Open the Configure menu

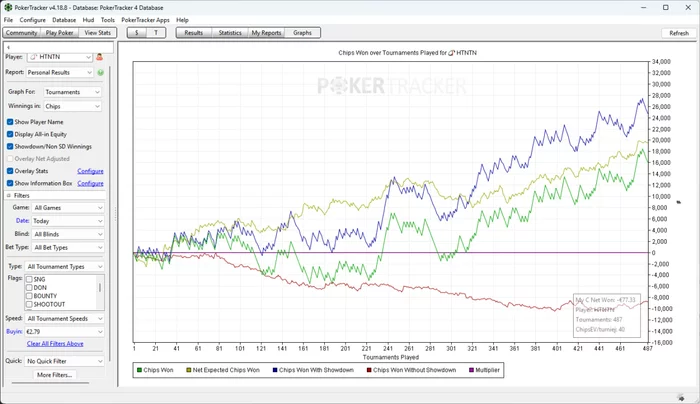(33, 20)
